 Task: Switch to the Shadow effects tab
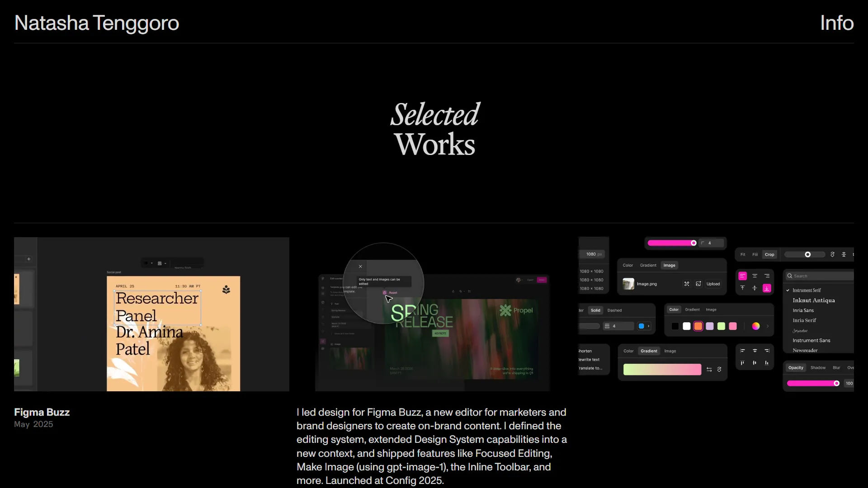point(818,368)
